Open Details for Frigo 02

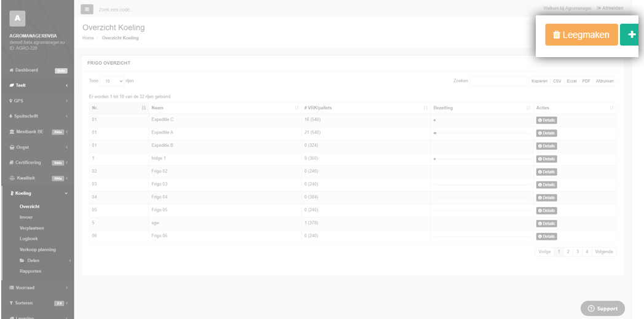coord(546,171)
